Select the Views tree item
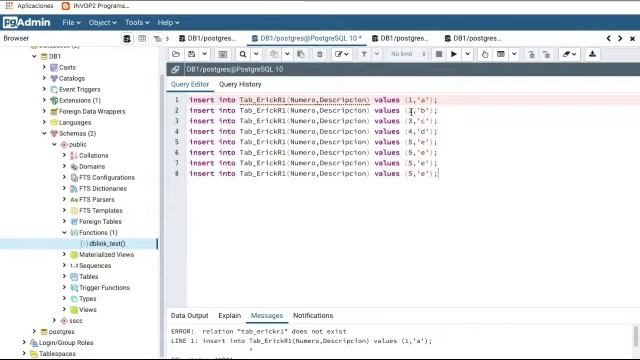Image resolution: width=640 pixels, height=360 pixels. [x=88, y=310]
